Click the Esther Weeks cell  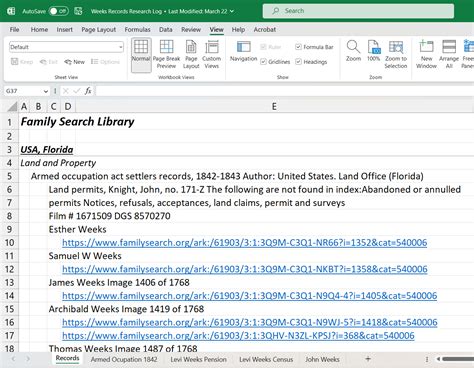77,229
